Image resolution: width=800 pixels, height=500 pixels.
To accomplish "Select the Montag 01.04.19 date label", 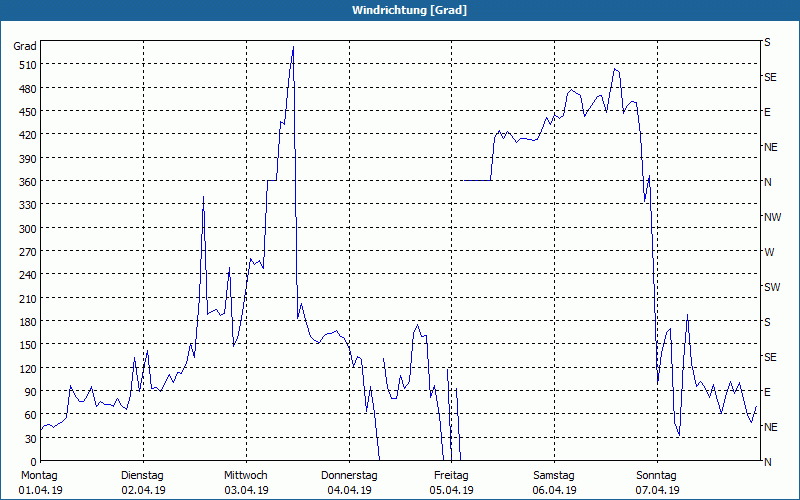I will pos(40,482).
